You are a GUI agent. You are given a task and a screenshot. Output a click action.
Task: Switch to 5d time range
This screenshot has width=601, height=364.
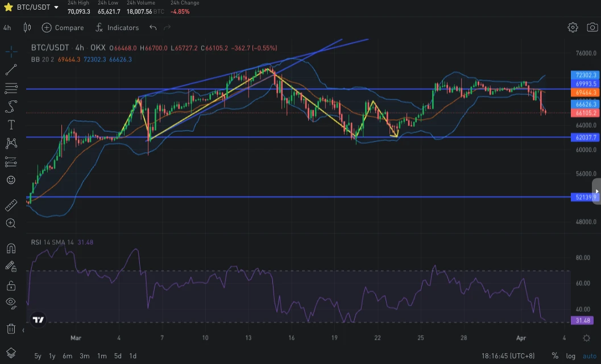tap(117, 356)
